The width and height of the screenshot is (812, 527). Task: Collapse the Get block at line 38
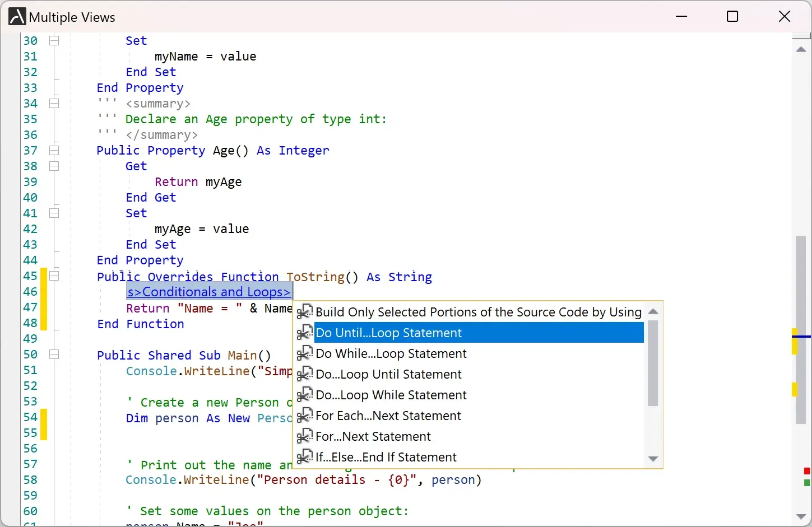[x=54, y=166]
